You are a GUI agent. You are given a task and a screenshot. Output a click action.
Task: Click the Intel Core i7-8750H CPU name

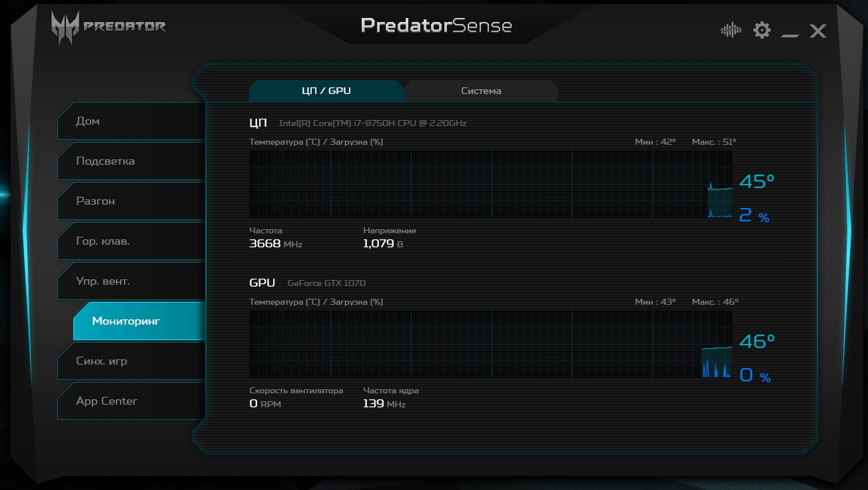372,123
